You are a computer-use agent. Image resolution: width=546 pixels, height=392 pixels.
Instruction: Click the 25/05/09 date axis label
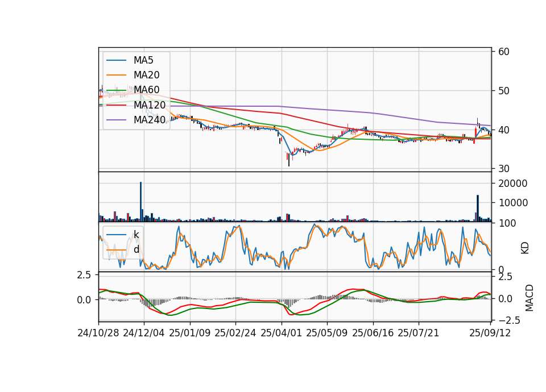pos(326,333)
